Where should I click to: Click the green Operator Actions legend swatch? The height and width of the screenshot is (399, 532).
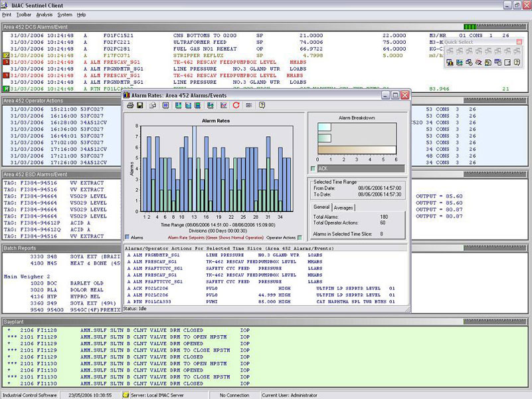[x=300, y=236]
